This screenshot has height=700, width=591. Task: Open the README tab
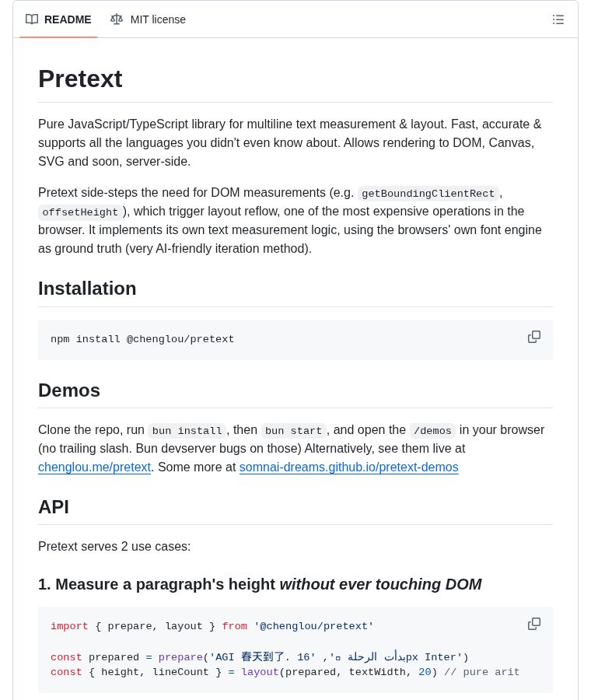[x=67, y=19]
